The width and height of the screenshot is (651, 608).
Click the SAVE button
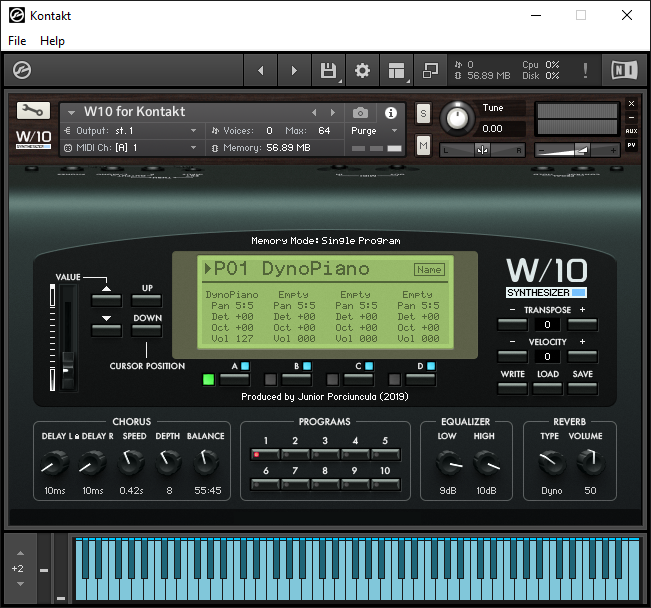coord(582,388)
